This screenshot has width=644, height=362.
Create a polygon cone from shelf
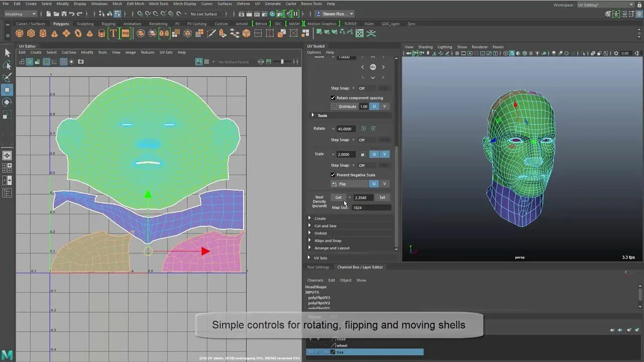point(54,33)
